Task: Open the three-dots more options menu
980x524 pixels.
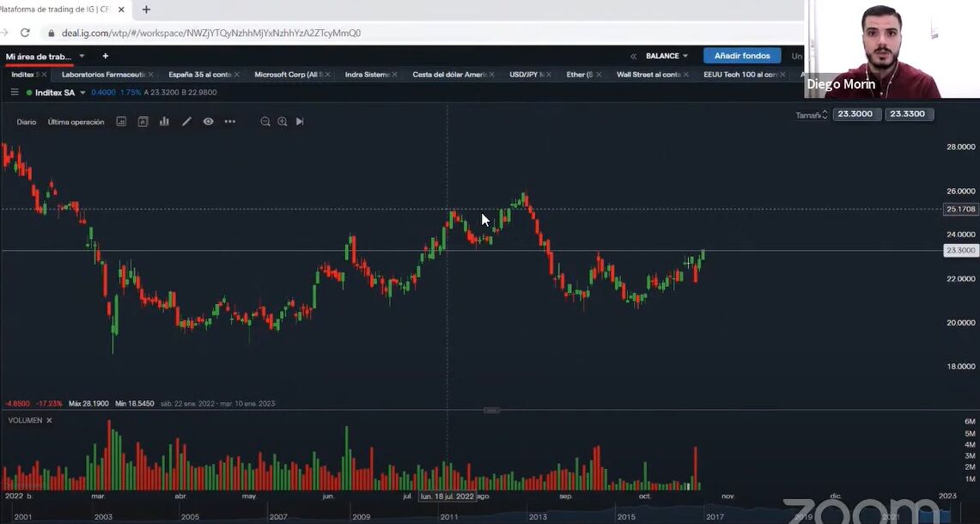Action: point(230,121)
